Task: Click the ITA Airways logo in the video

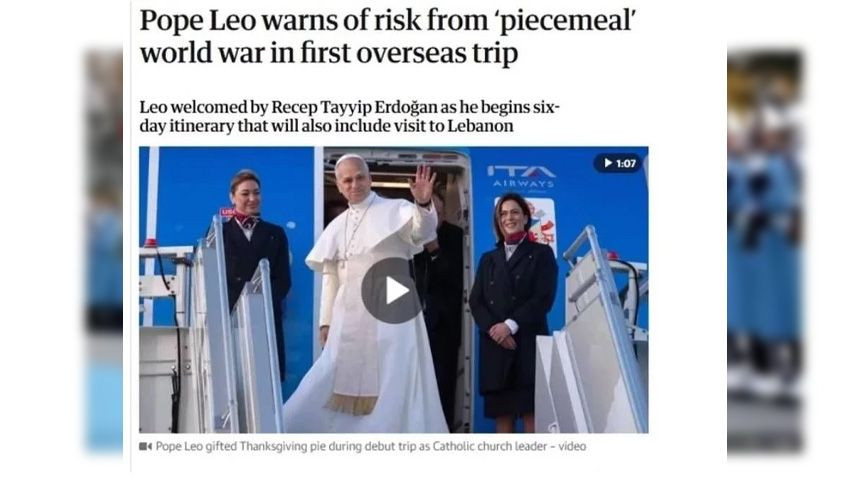Action: click(521, 177)
